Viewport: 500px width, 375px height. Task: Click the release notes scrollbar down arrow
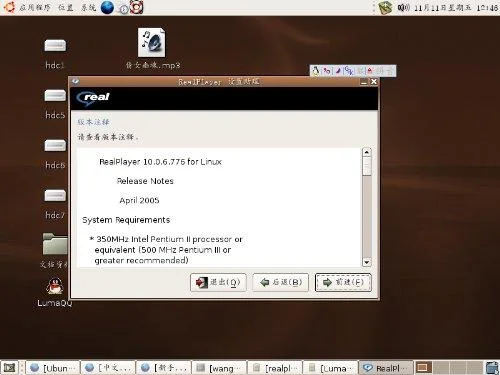367,262
